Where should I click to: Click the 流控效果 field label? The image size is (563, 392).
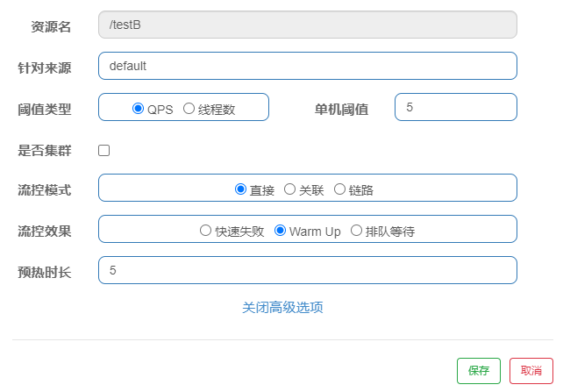45,232
